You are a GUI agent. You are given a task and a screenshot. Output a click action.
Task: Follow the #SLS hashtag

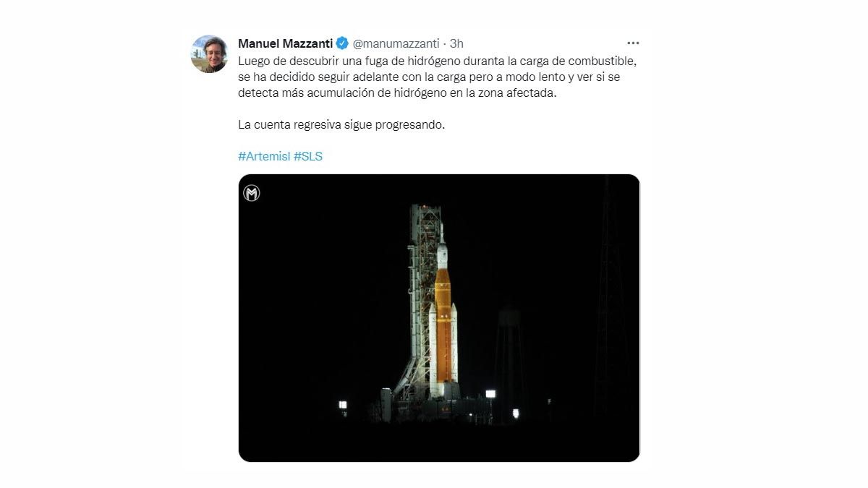tap(308, 156)
